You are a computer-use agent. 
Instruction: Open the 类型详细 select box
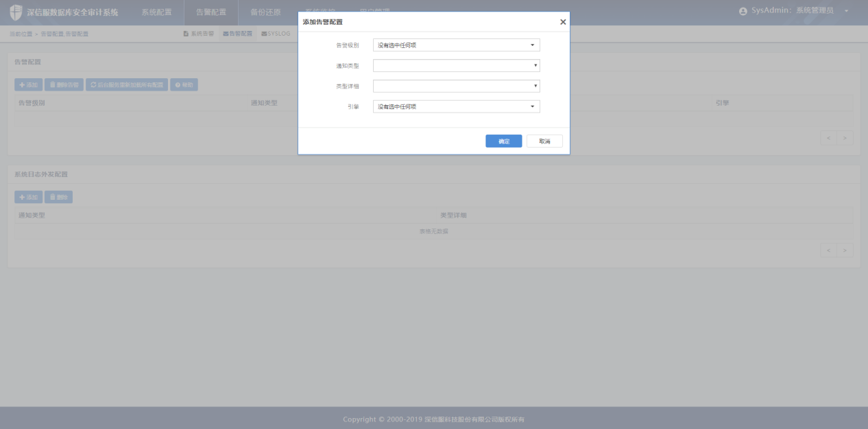[456, 86]
